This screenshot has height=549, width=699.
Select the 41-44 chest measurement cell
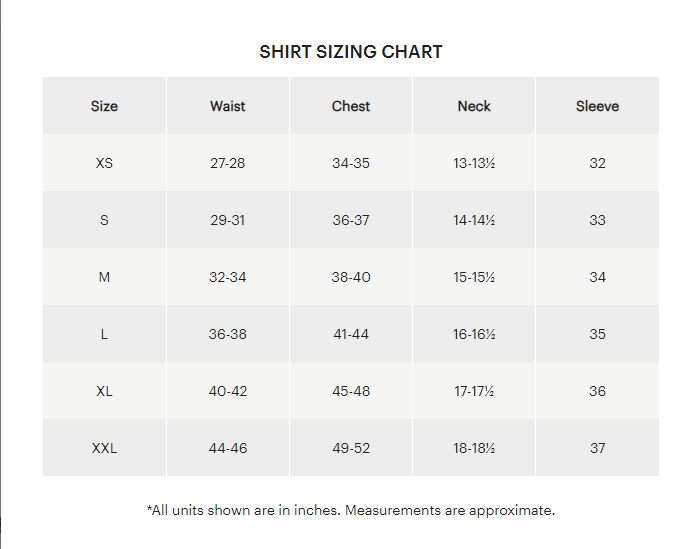[x=351, y=334]
